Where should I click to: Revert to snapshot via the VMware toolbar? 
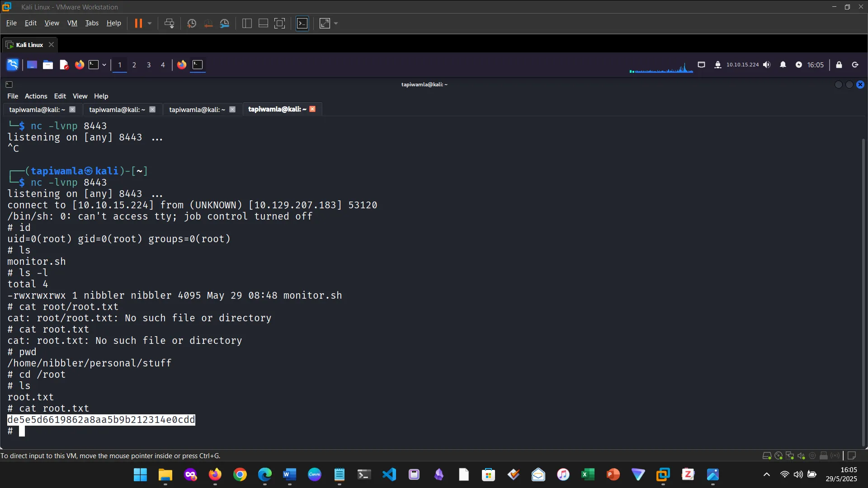(x=208, y=23)
